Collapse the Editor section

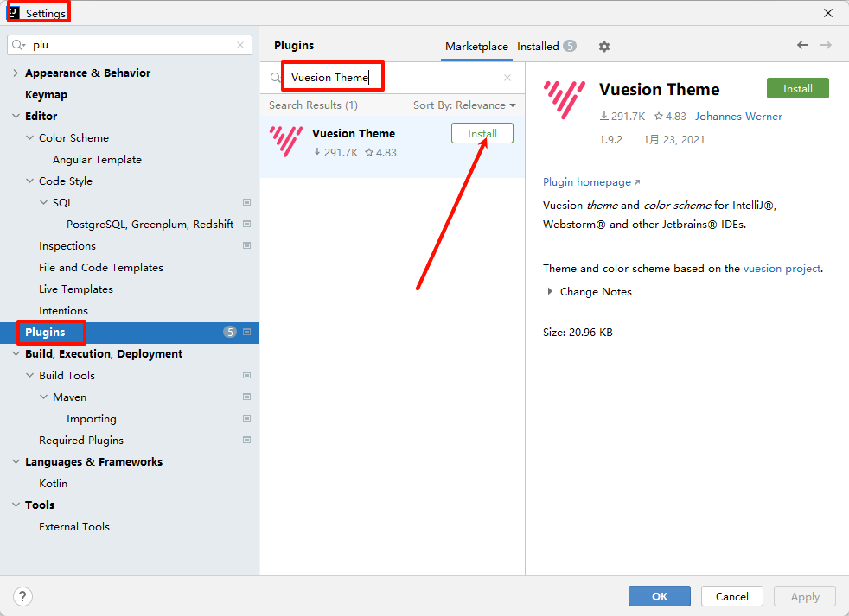click(x=16, y=117)
